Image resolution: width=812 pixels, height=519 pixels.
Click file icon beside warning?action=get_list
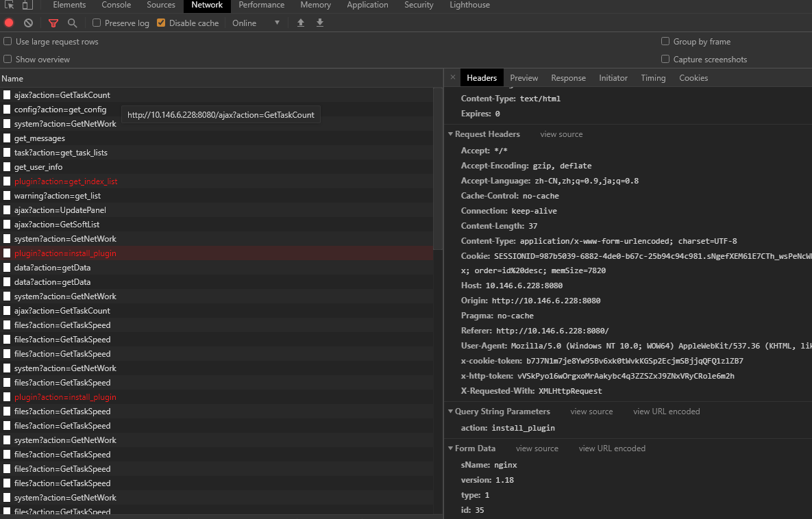[x=7, y=196]
